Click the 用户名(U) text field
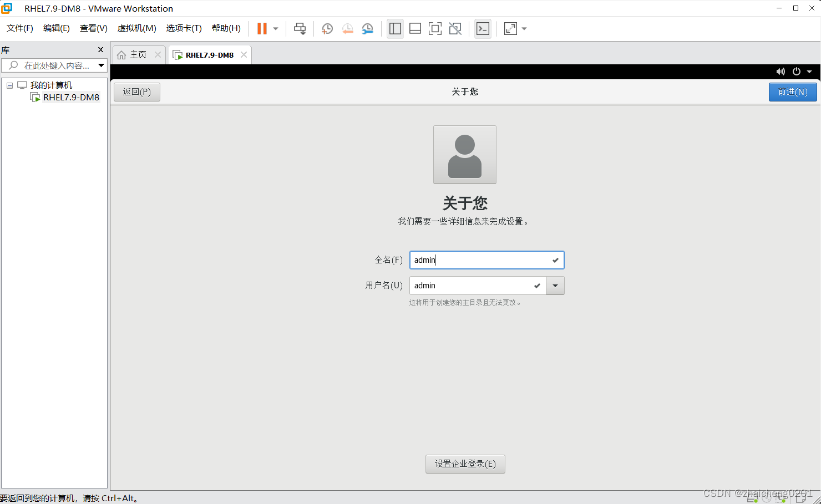The image size is (821, 504). tap(478, 286)
